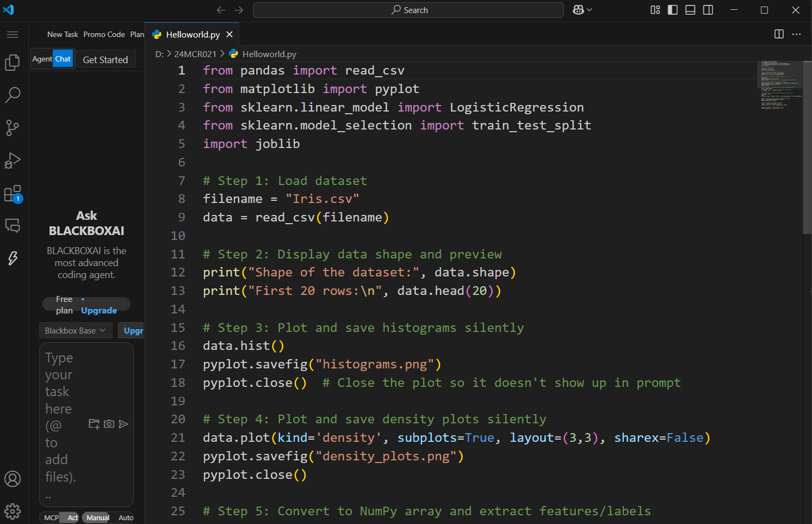Open New Task in Blackbox panel
The width and height of the screenshot is (812, 524).
pos(63,34)
